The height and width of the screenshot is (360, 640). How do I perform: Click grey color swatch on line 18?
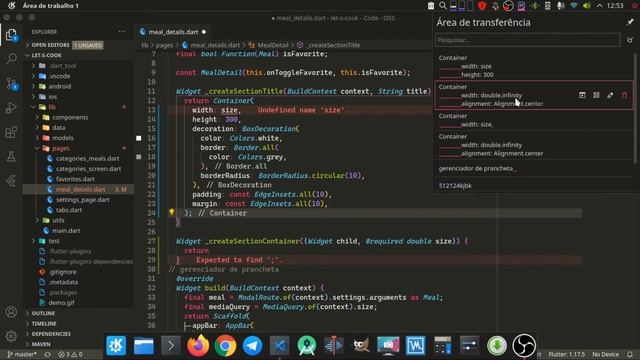139,157
